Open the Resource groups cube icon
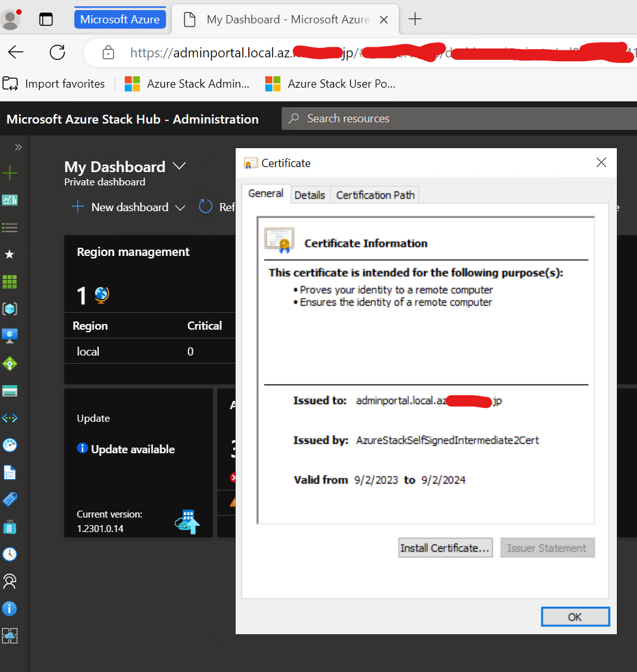The width and height of the screenshot is (637, 672). tap(10, 308)
